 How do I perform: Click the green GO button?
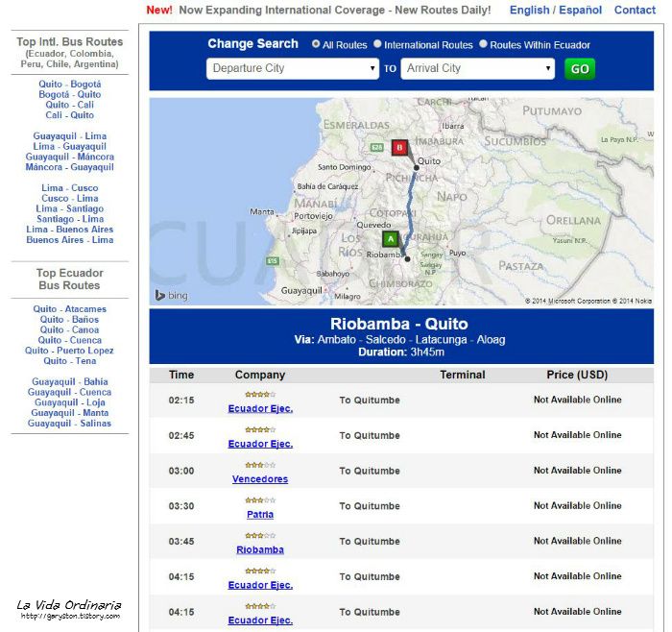(580, 68)
